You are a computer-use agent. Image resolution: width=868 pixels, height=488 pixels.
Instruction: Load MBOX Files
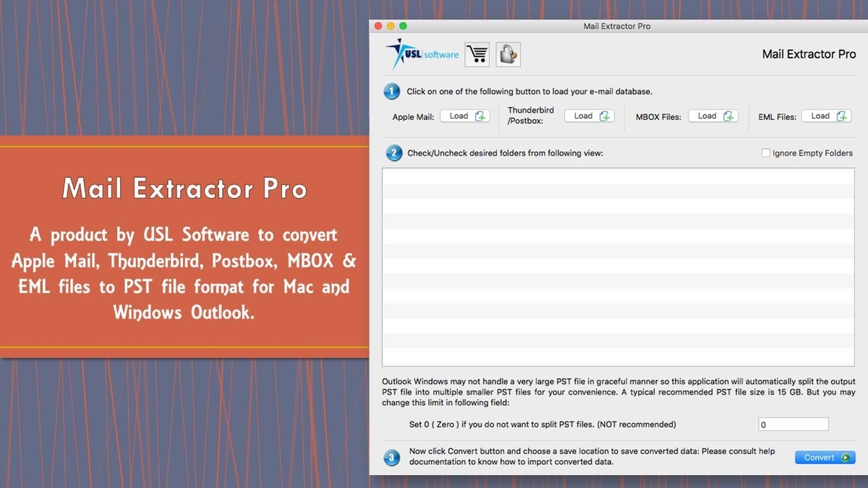713,116
